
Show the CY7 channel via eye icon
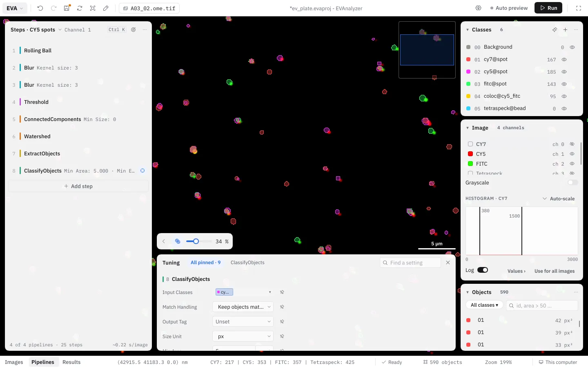[x=572, y=144]
